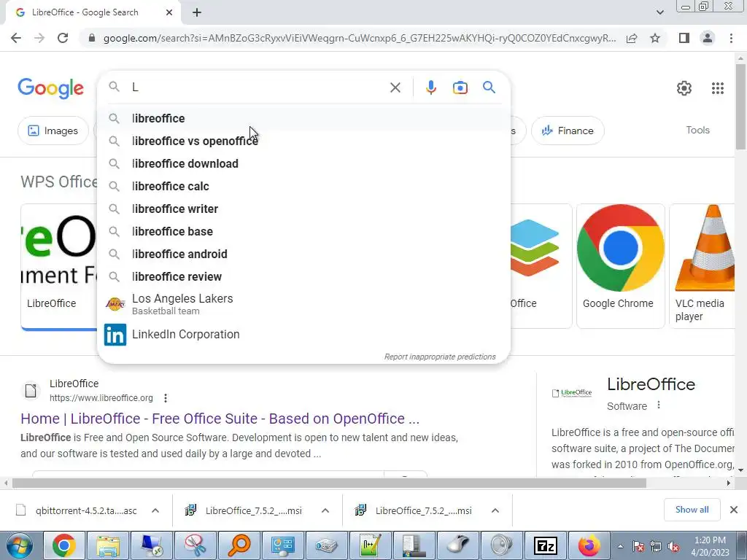Open Windows Explorer from taskbar

pyautogui.click(x=108, y=545)
